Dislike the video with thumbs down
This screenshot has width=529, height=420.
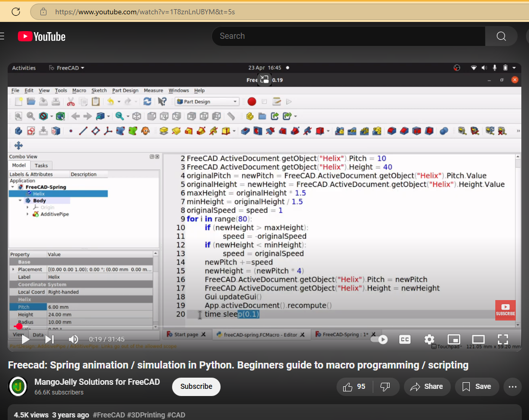click(386, 387)
